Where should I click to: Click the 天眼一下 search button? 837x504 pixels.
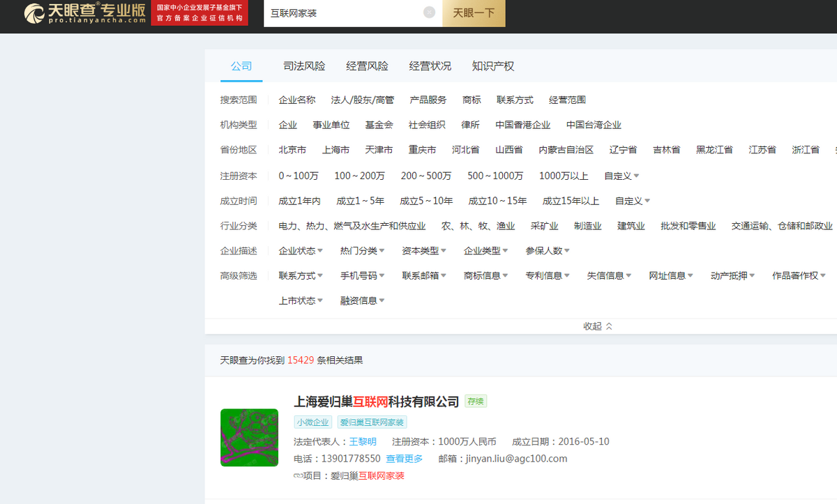pos(474,13)
